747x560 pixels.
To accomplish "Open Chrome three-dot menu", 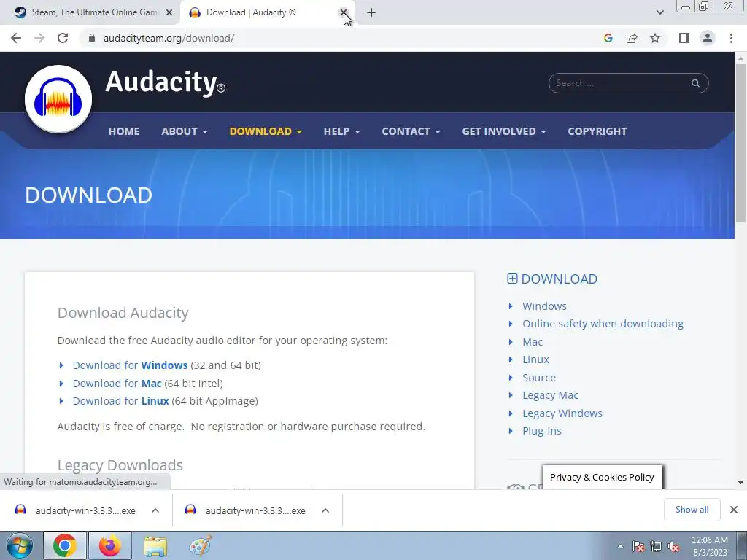I will tap(731, 38).
